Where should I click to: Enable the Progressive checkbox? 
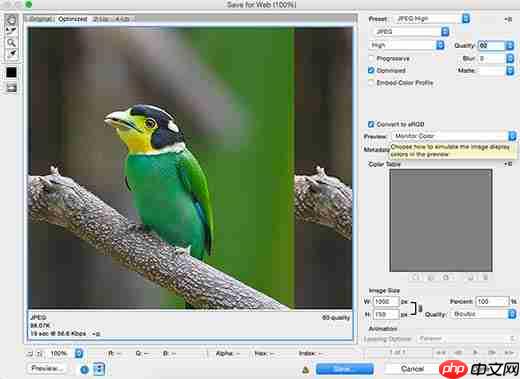[x=371, y=58]
